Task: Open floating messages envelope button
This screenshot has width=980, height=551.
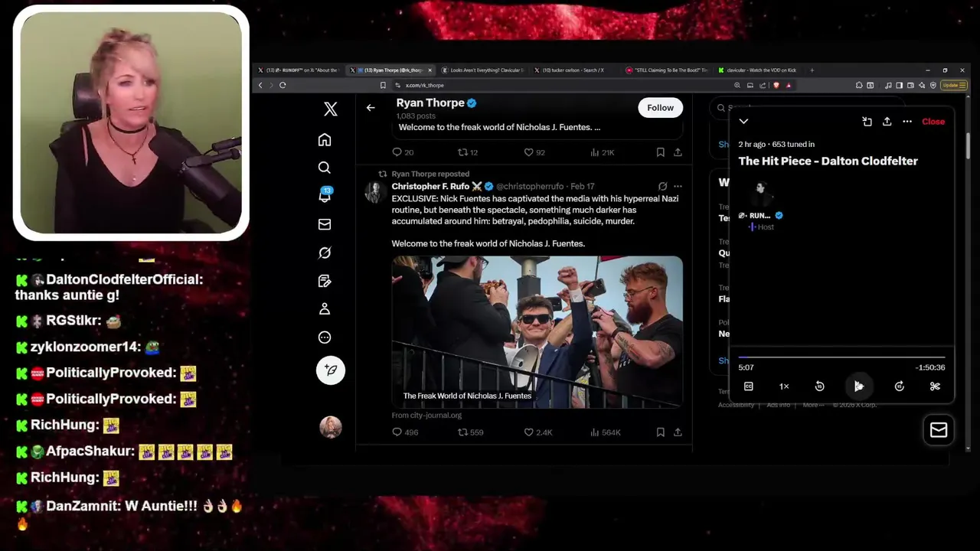Action: (939, 430)
